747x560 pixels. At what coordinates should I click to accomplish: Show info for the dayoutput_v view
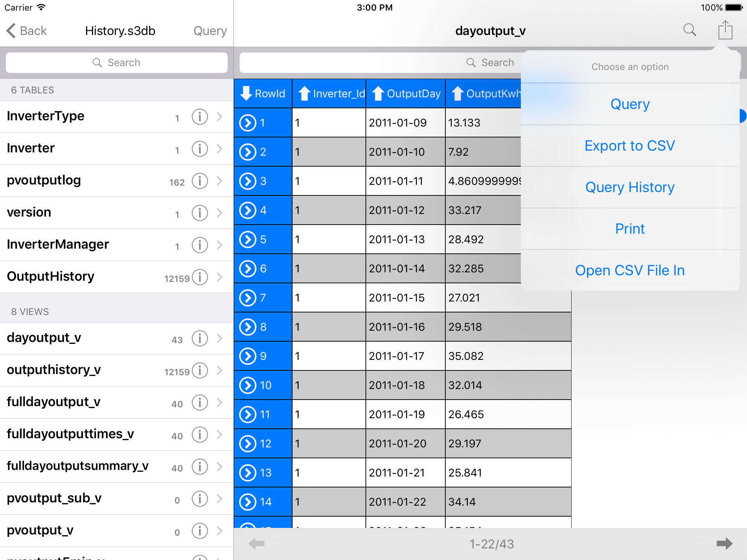click(200, 338)
